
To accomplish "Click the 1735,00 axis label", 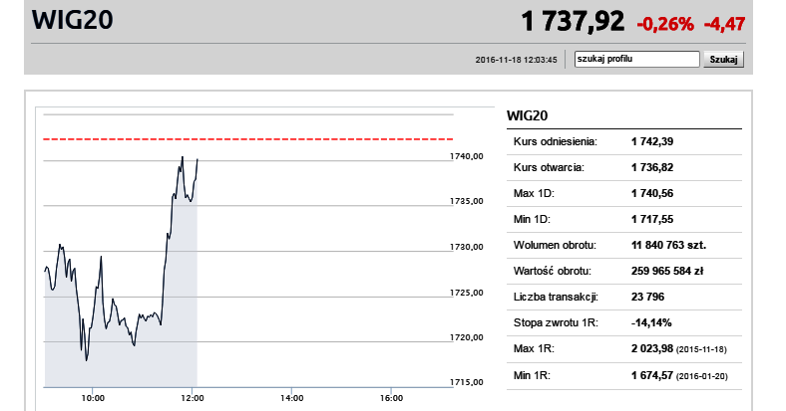I will click(x=467, y=201).
